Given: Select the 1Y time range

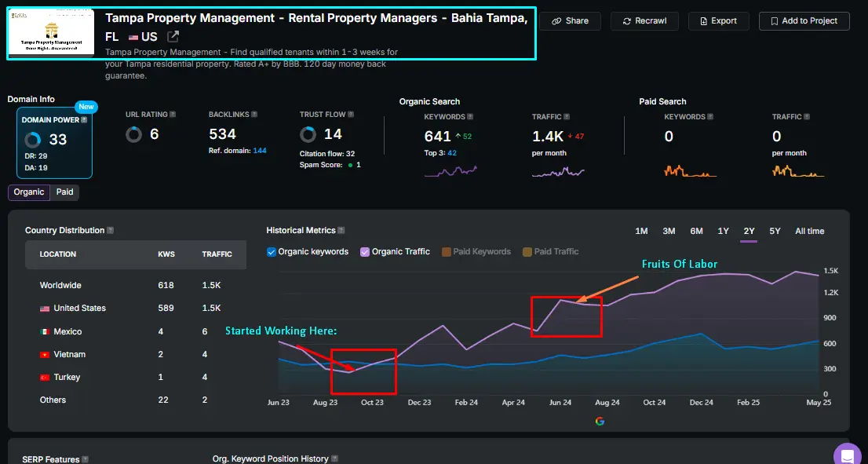Looking at the screenshot, I should tap(723, 232).
